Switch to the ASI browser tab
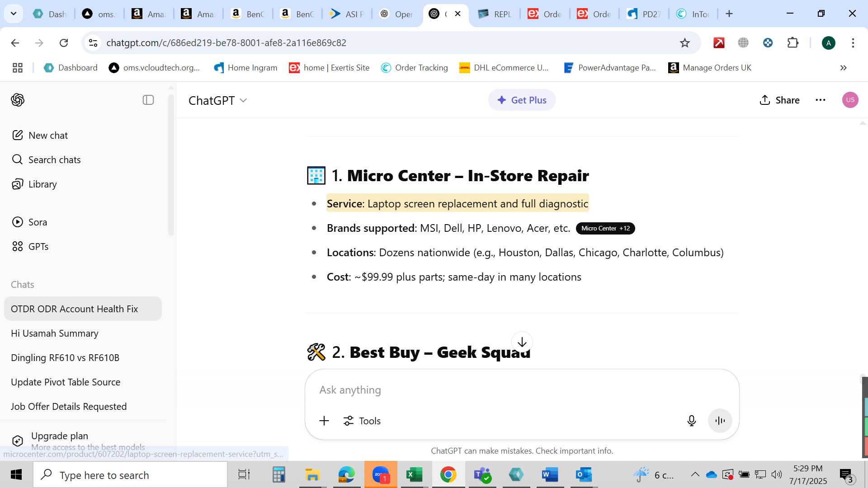The image size is (868, 488). [347, 14]
